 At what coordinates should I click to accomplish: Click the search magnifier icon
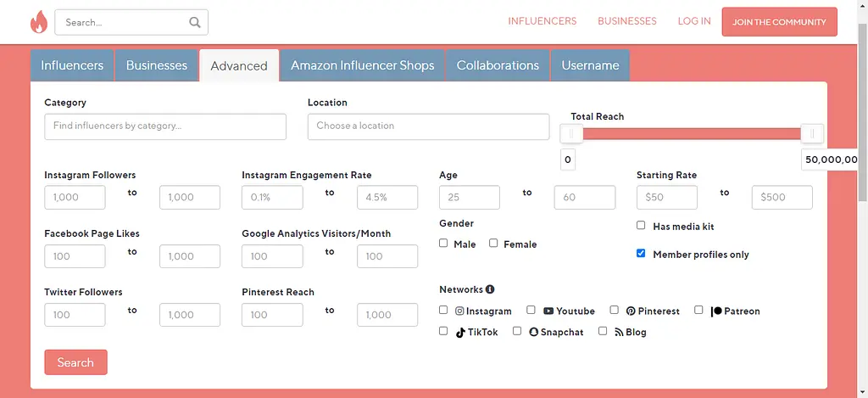click(x=195, y=22)
